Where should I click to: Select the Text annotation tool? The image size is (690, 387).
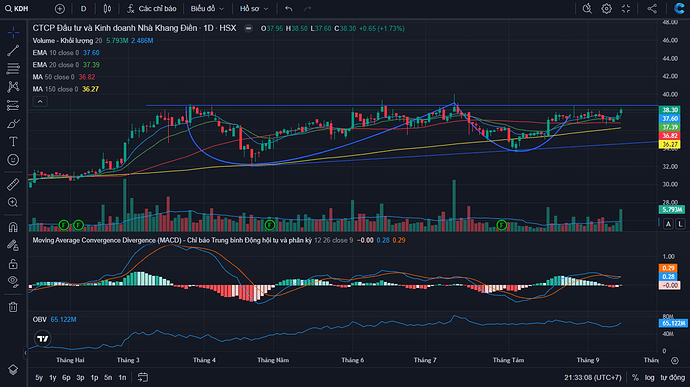pos(13,141)
